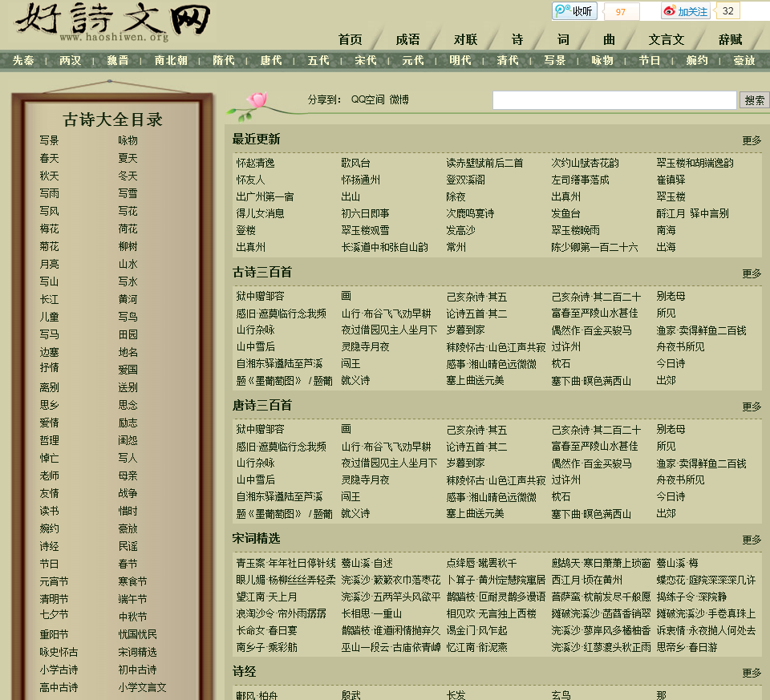The image size is (770, 700).
Task: Share the page to QQ空间
Action: [x=367, y=99]
